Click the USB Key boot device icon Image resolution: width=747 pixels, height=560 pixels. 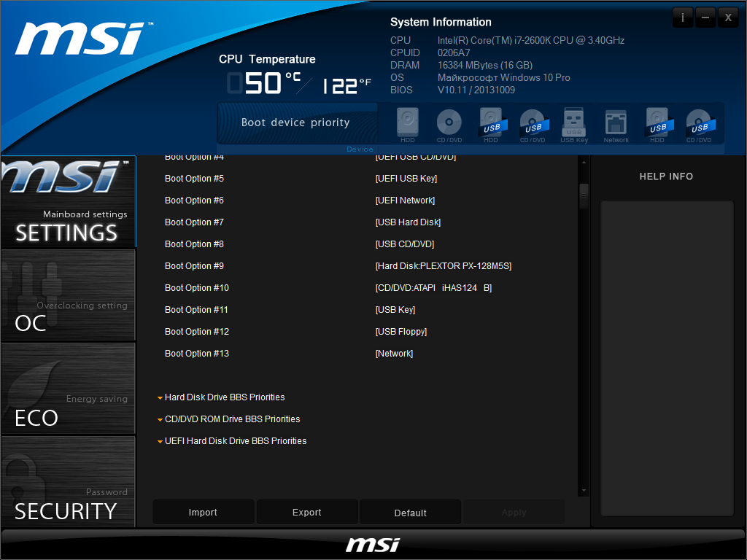[574, 125]
